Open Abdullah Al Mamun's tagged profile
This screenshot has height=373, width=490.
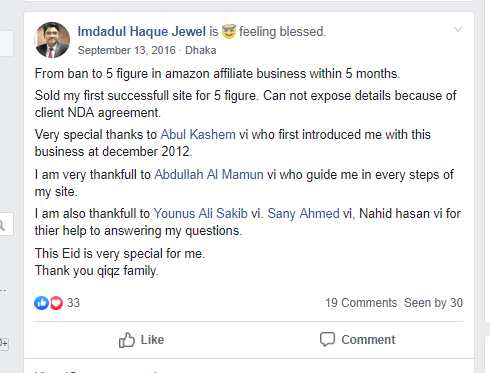(209, 175)
